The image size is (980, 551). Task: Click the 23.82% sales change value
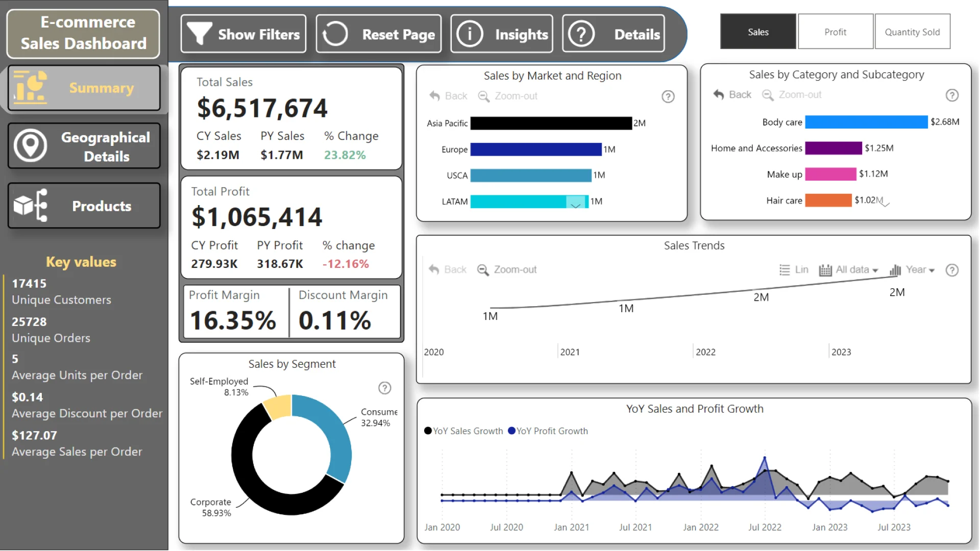[345, 155]
